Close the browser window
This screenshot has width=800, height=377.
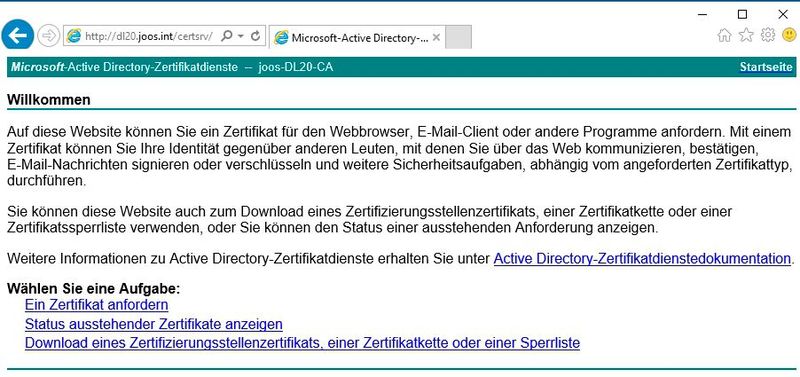point(783,14)
